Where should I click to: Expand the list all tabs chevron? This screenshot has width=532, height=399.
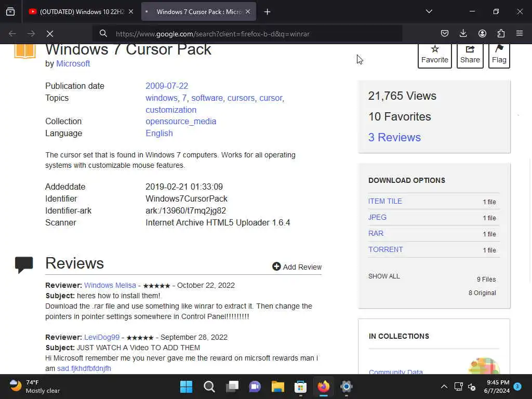coord(429,11)
